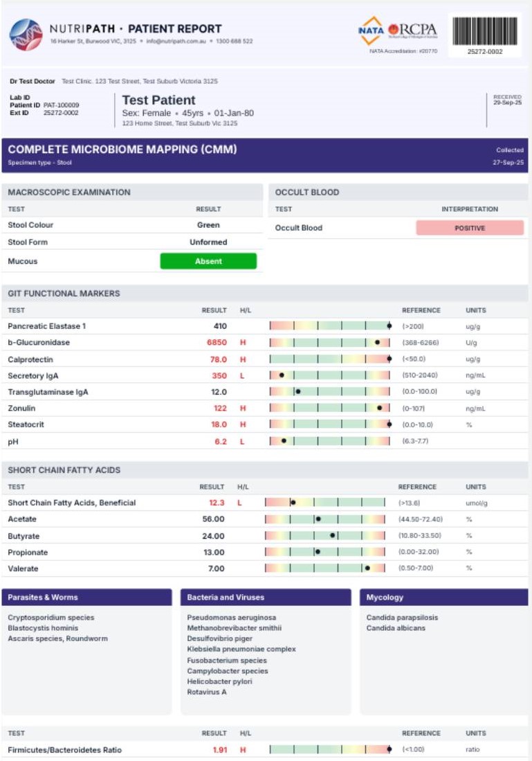Click the Secretory IgA range bar marker
This screenshot has width=532, height=761.
pos(282,375)
